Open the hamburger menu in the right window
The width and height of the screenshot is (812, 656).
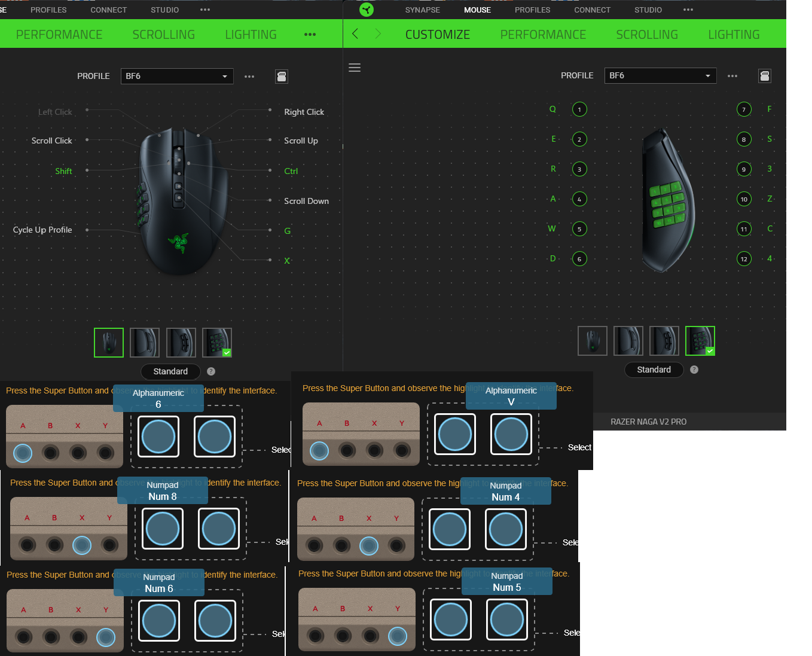(355, 68)
